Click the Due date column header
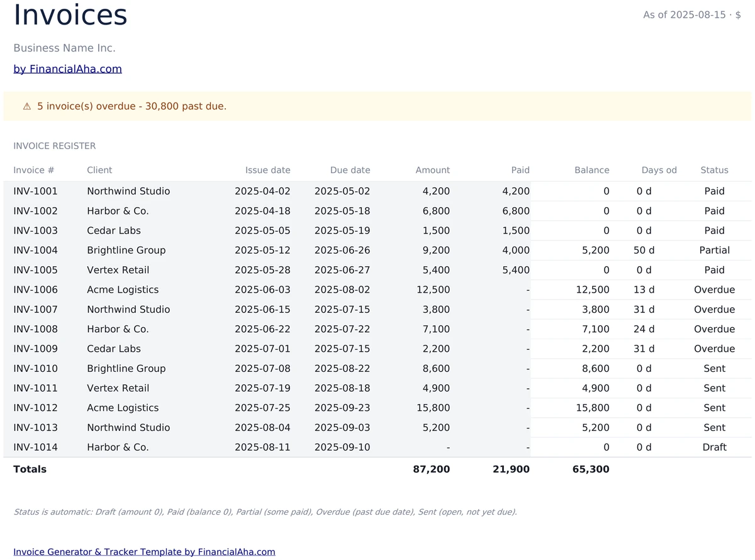This screenshot has width=755, height=560. [x=350, y=170]
